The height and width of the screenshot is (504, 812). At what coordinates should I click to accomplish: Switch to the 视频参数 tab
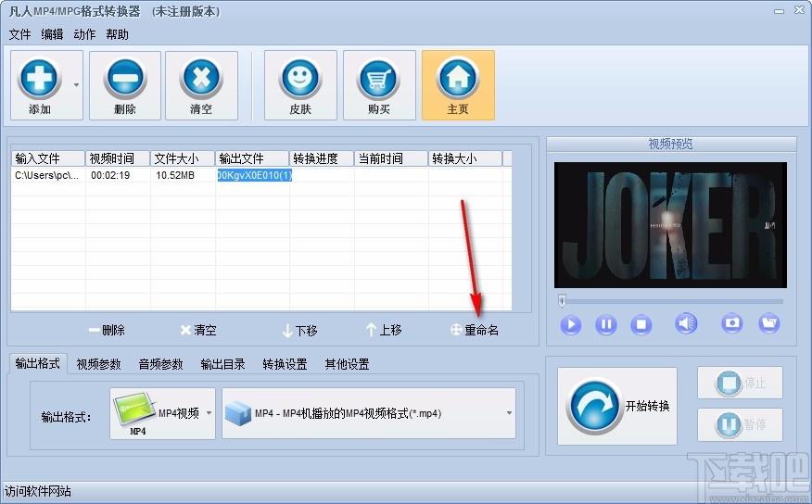pyautogui.click(x=98, y=364)
